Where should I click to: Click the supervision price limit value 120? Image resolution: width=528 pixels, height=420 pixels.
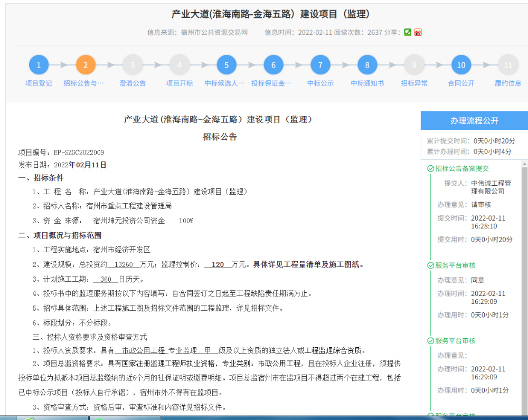coord(218,264)
